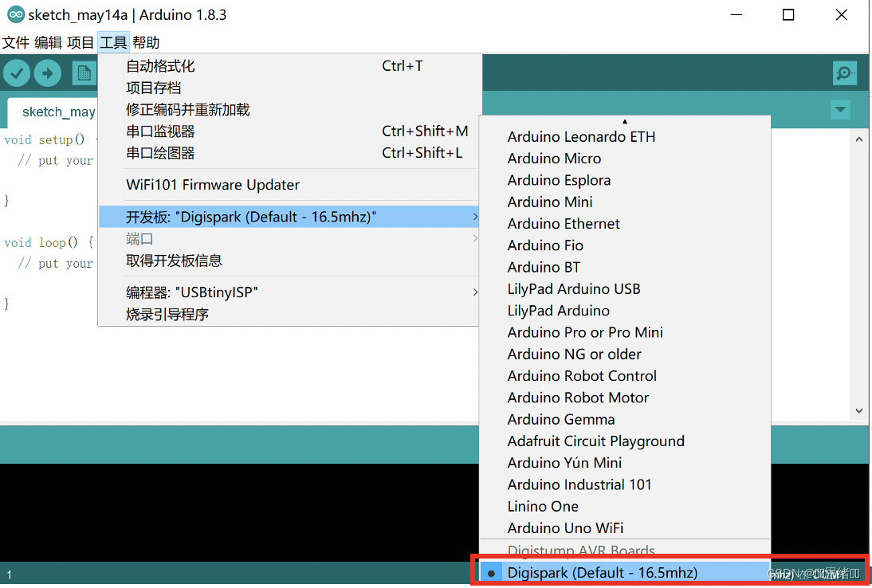Screen dimensions: 872x588
Task: Choose 烧录引导程序 menu entry
Action: [289, 314]
